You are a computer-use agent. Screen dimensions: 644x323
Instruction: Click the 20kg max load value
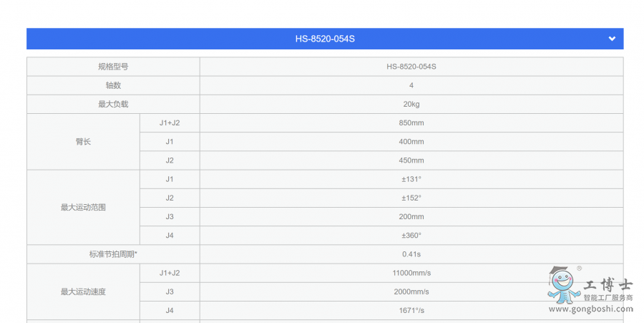pos(411,104)
